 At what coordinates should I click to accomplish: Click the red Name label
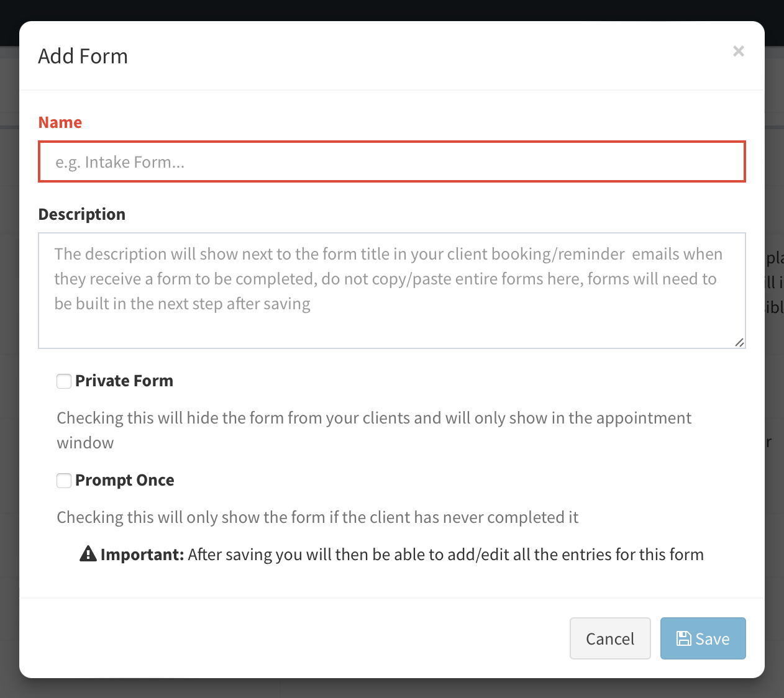pos(60,122)
